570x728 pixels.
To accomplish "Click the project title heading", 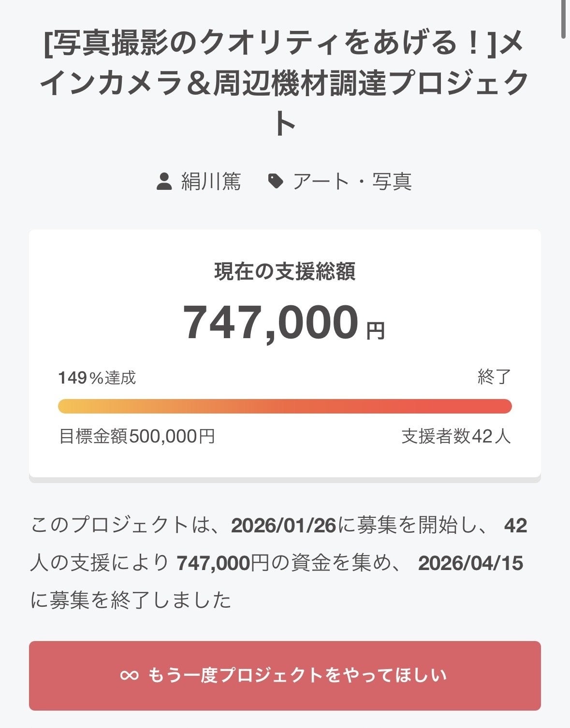I will click(x=284, y=83).
